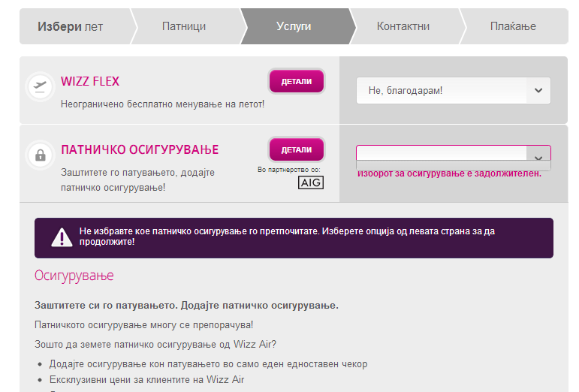Click the AIG partner logo
The image size is (579, 392).
[311, 182]
